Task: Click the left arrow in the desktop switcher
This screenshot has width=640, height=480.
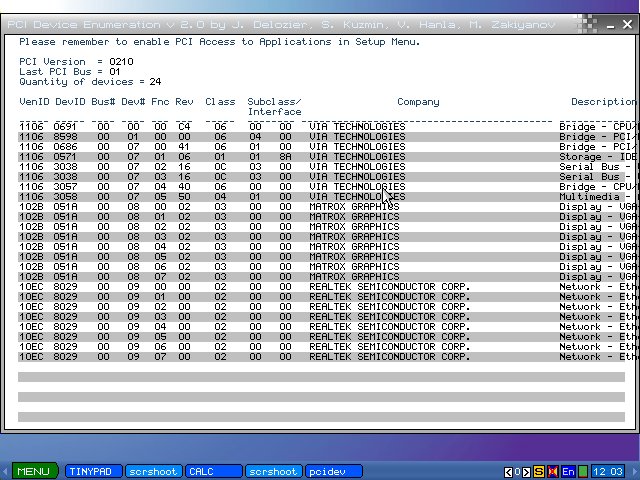Action: click(507, 472)
